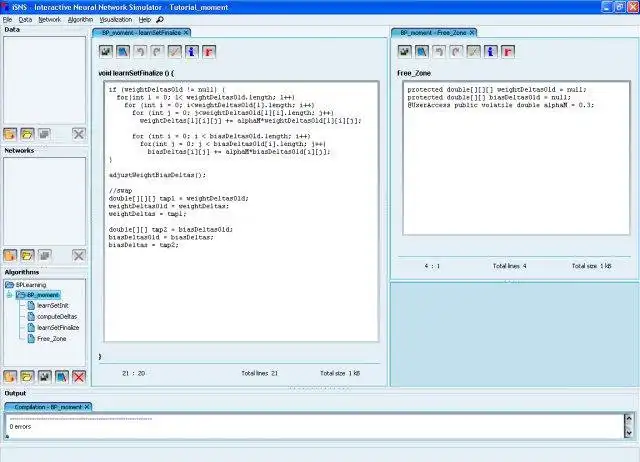The height and width of the screenshot is (462, 640).
Task: Click the save icon in learnSetFinalize toolbar
Action: point(106,52)
